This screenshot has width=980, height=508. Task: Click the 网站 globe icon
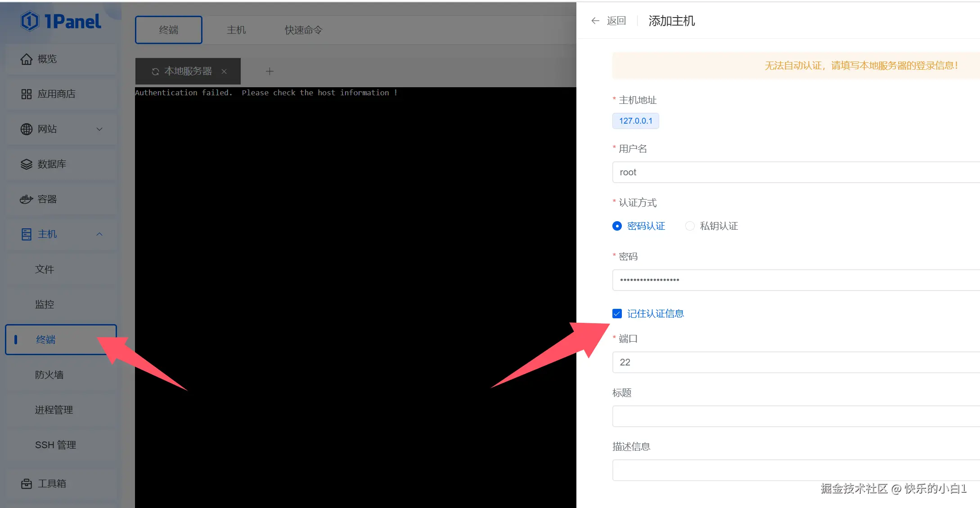[x=27, y=129]
